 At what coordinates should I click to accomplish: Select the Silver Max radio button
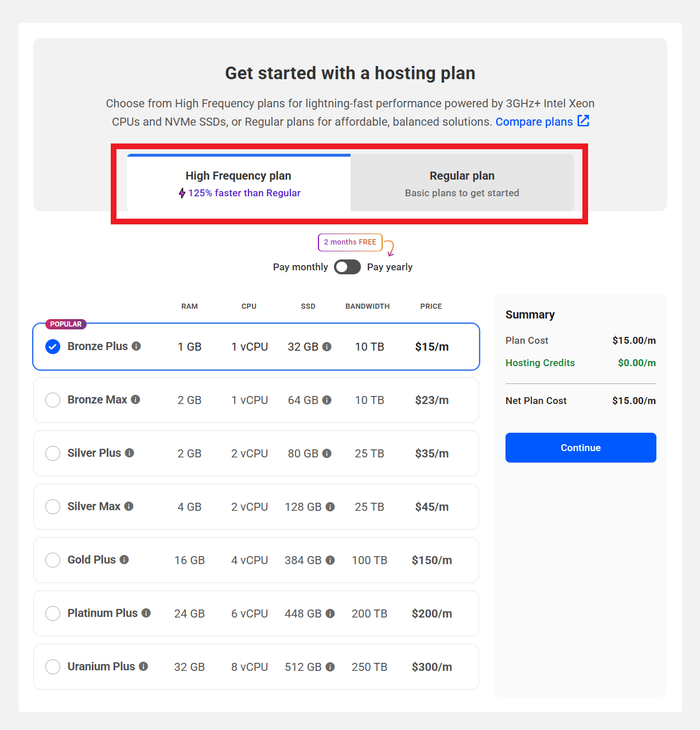click(x=53, y=507)
